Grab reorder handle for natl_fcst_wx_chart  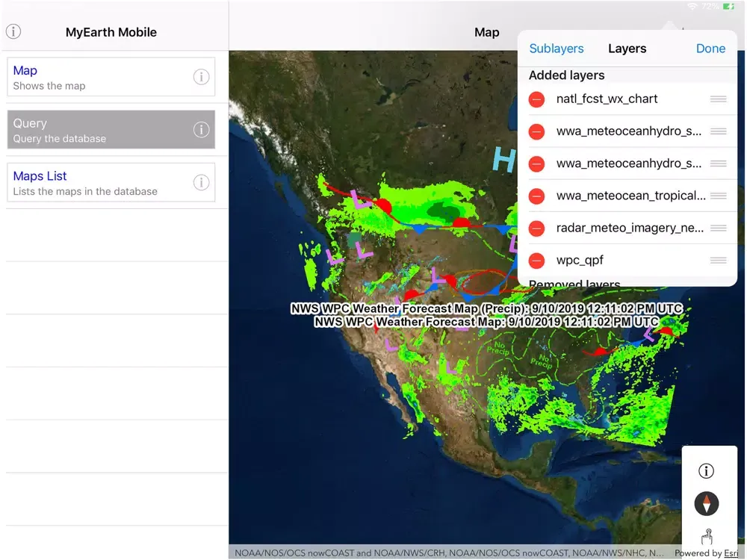tap(718, 99)
